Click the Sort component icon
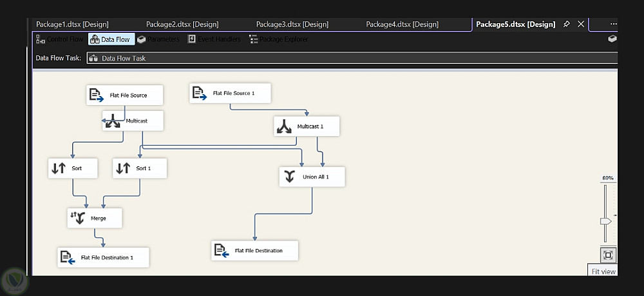This screenshot has height=296, width=644. tap(59, 168)
